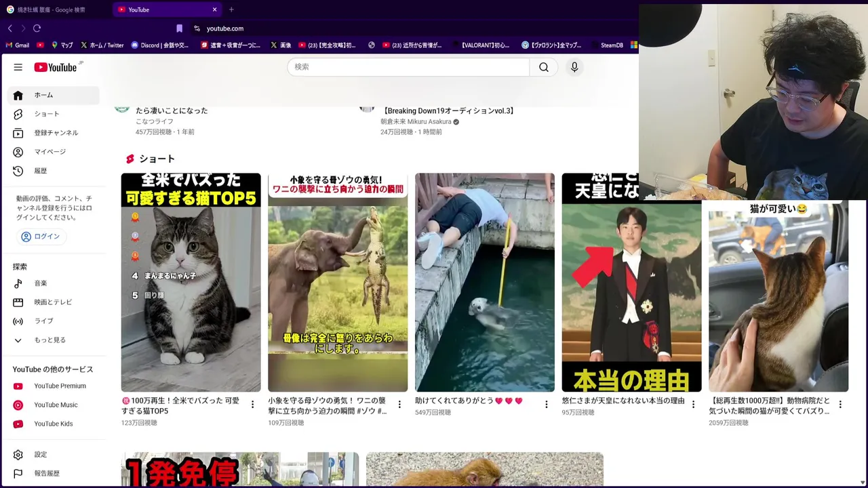Open ショート in the sidebar
868x488 pixels.
point(54,114)
